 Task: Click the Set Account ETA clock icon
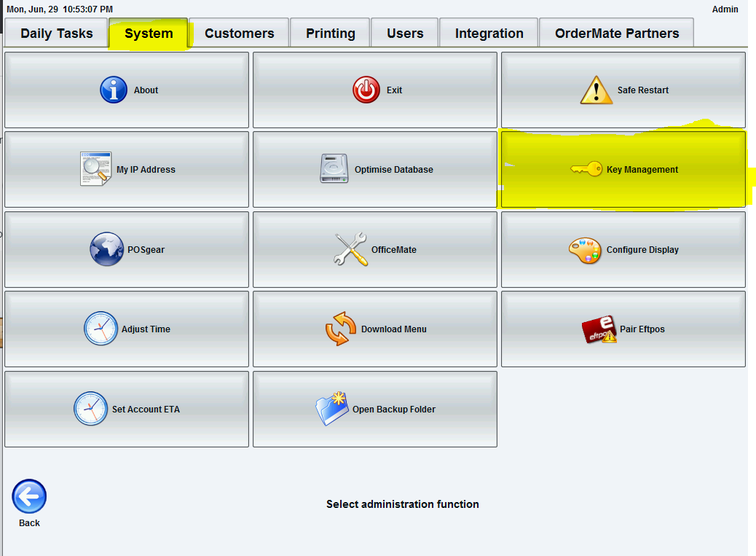click(x=90, y=409)
